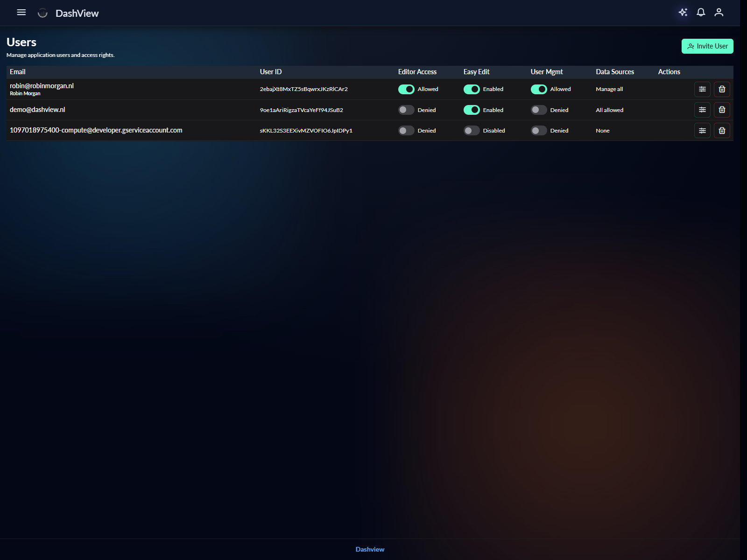The image size is (747, 560).
Task: Delete user robin@robinmorgan.nl
Action: tap(722, 89)
